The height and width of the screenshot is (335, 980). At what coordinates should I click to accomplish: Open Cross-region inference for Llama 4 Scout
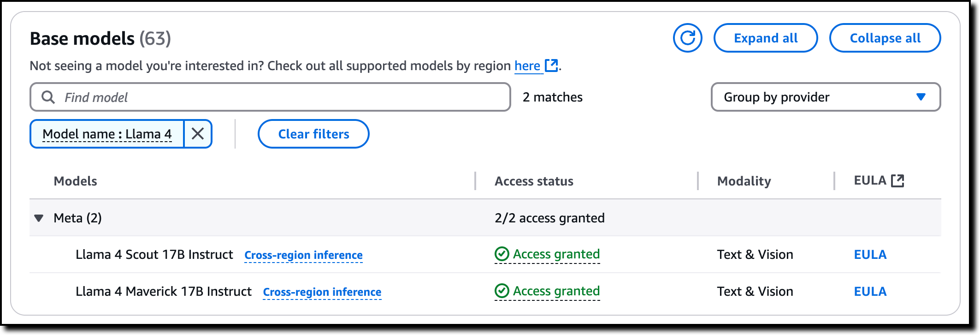coord(303,255)
